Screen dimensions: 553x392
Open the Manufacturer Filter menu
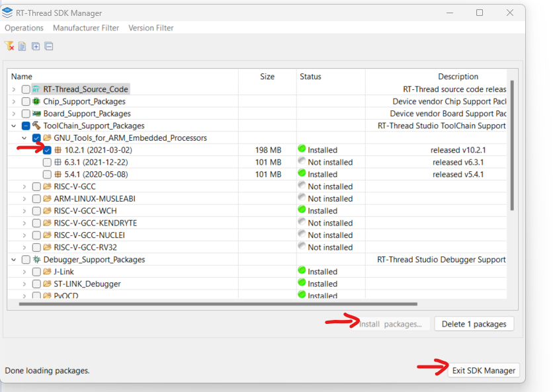pos(86,28)
